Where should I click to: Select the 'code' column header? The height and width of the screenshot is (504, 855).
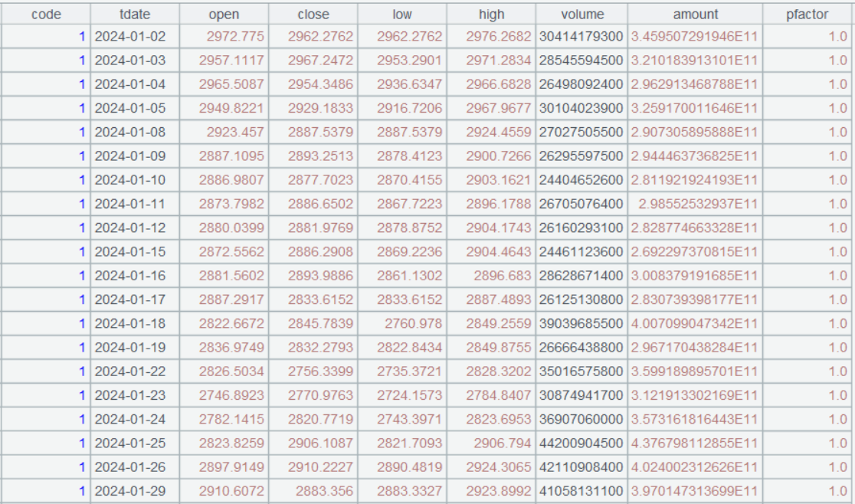(46, 14)
